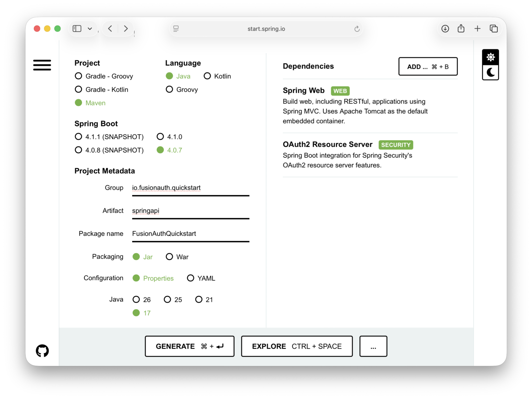Image resolution: width=532 pixels, height=399 pixels.
Task: Select Spring Boot 4.0.7
Action: point(170,150)
